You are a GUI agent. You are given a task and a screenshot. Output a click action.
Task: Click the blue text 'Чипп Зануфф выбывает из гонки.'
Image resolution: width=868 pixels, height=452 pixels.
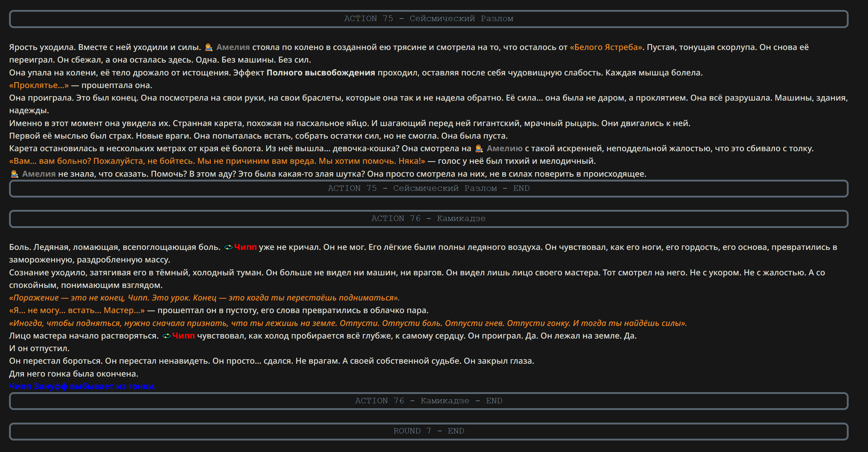[83, 386]
